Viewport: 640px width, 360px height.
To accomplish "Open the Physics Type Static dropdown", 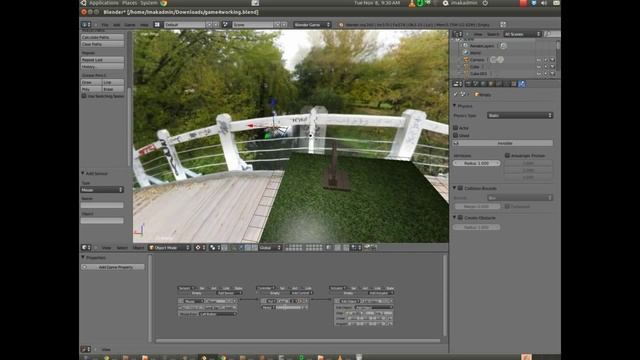I will [x=520, y=116].
